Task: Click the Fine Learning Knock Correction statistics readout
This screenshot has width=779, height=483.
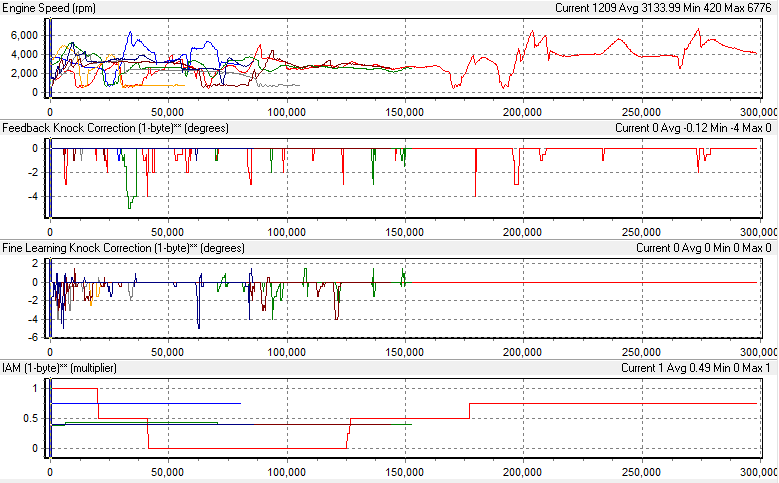Action: click(x=703, y=248)
